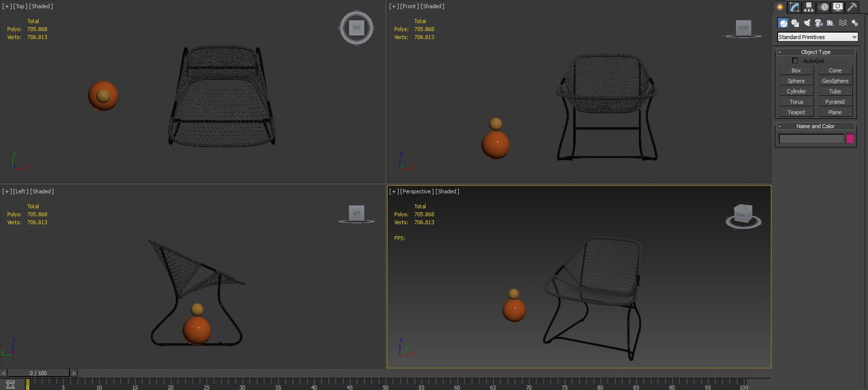Open the Left viewport [Shaded] menu
This screenshot has width=868, height=390.
[42, 191]
